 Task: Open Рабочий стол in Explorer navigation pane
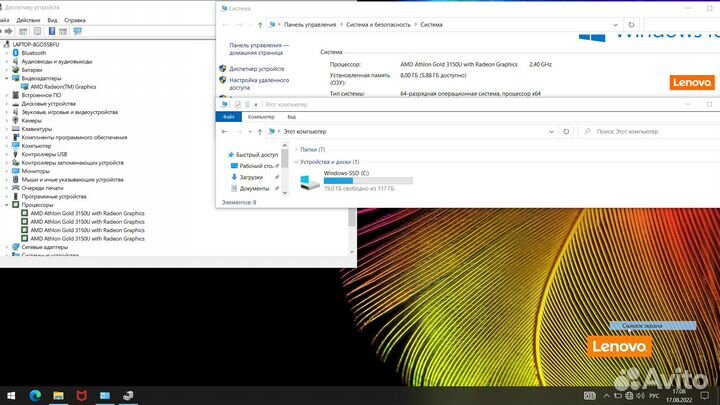[256, 166]
